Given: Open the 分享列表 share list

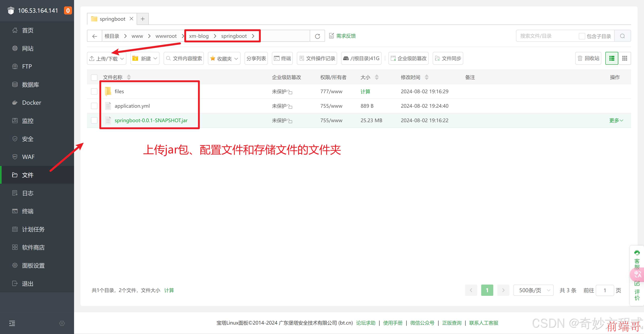Looking at the screenshot, I should (256, 58).
